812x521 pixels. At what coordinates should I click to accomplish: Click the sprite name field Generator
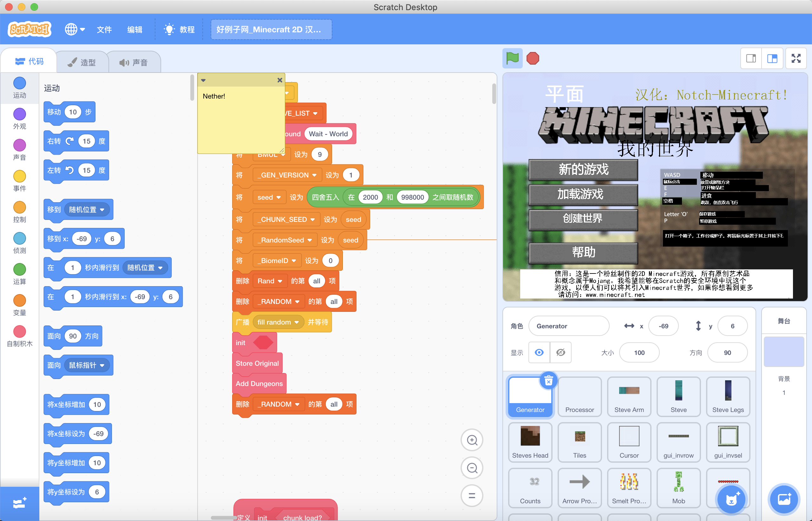pos(568,326)
